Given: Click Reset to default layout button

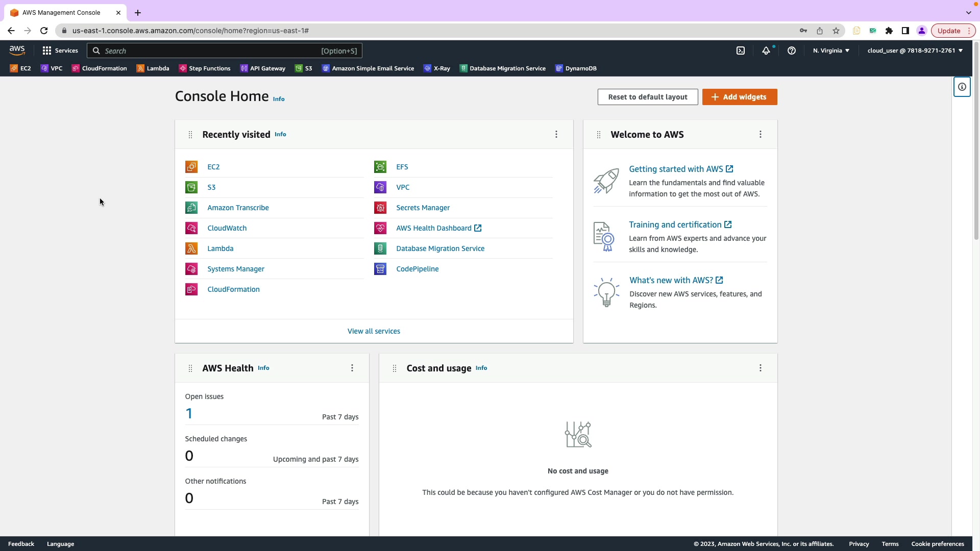Looking at the screenshot, I should coord(648,97).
